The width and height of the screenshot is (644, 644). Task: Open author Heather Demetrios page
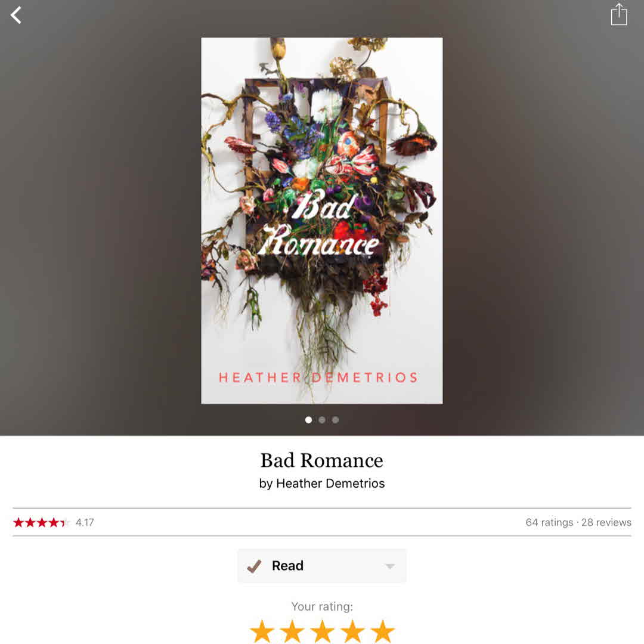click(330, 484)
